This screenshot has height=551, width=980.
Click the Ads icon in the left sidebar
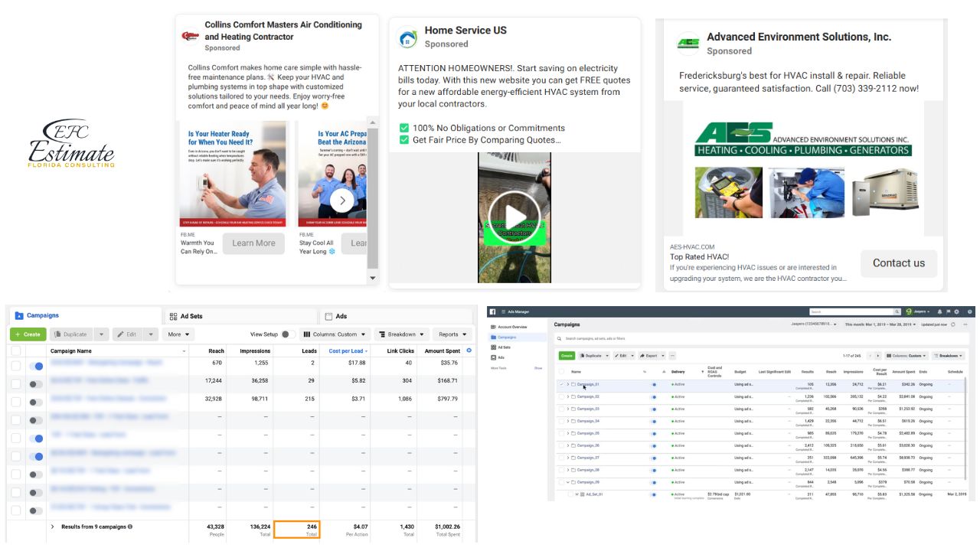coord(493,357)
